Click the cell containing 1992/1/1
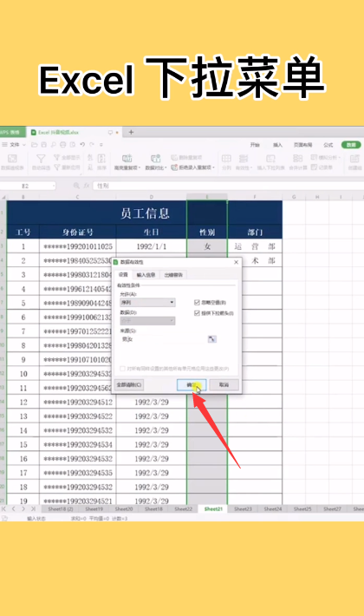The width and height of the screenshot is (364, 616). coord(152,246)
